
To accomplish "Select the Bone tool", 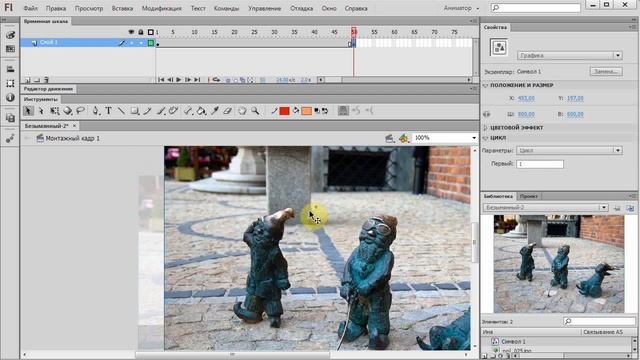I will (188, 111).
